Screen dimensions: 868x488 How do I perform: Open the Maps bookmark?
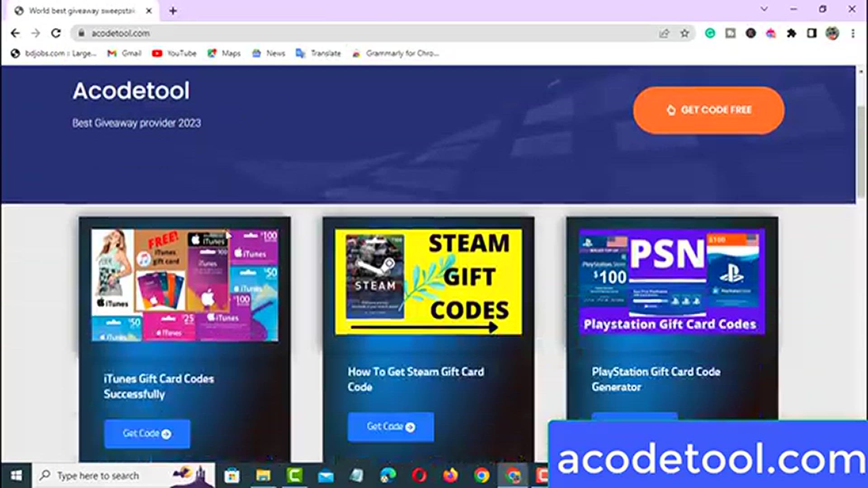[224, 53]
